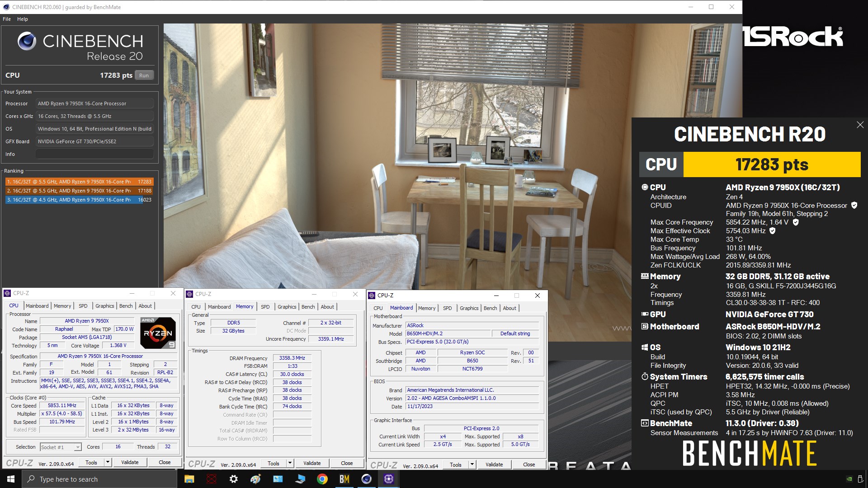Click BIOS Version field 2.02 AMD AGESA
868x488 pixels.
(472, 398)
